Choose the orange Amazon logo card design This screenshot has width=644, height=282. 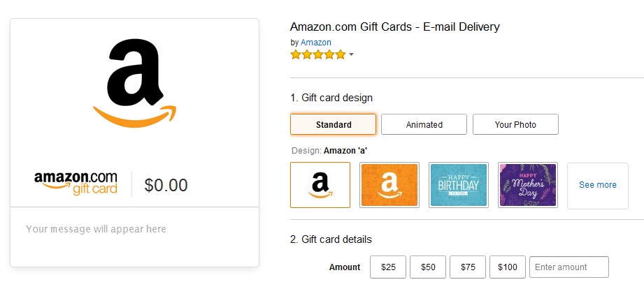tap(389, 185)
